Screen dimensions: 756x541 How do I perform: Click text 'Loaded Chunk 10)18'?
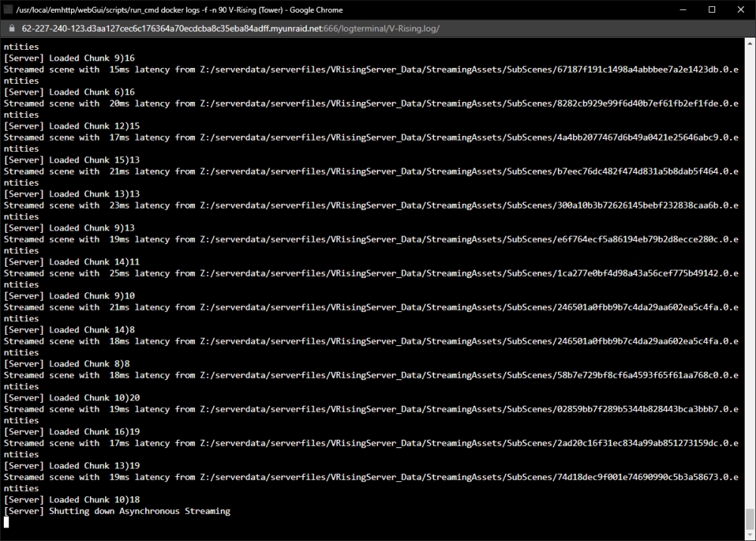coord(94,499)
